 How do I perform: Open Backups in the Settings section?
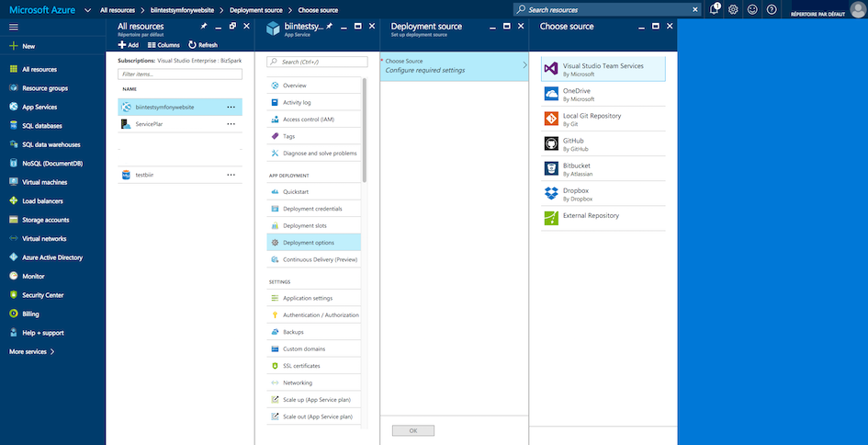[x=314, y=332]
